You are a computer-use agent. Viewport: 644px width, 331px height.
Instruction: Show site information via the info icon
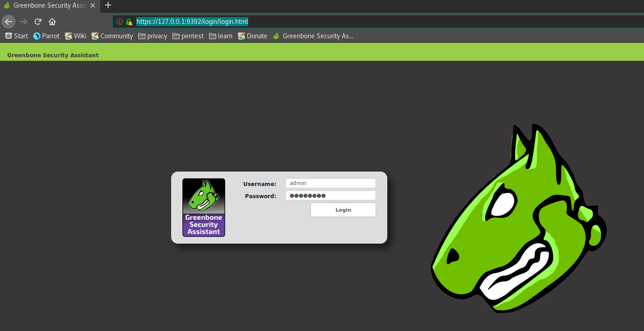pos(119,22)
